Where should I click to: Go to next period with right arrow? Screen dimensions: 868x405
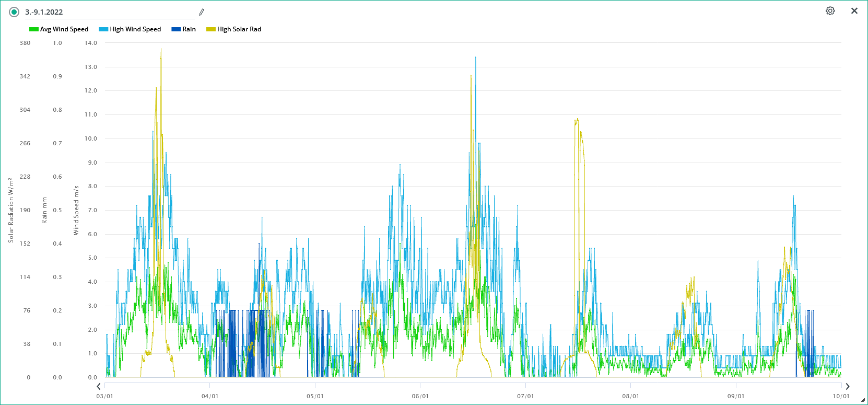click(x=847, y=386)
